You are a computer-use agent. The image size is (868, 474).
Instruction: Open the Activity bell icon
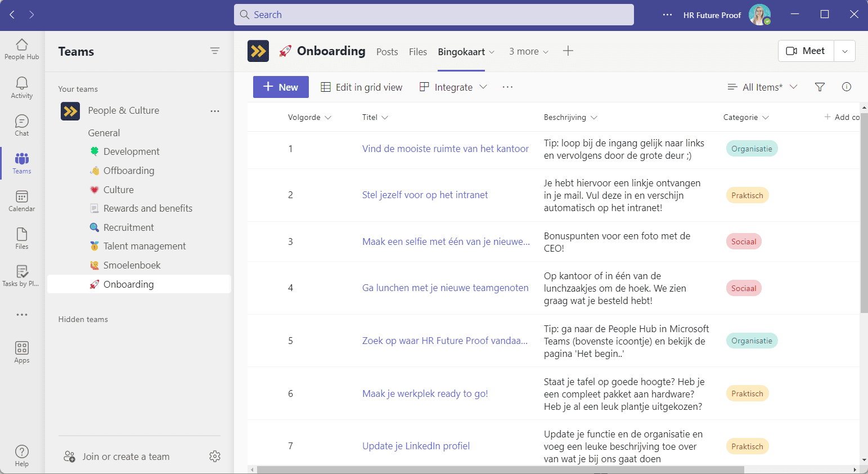pyautogui.click(x=22, y=87)
